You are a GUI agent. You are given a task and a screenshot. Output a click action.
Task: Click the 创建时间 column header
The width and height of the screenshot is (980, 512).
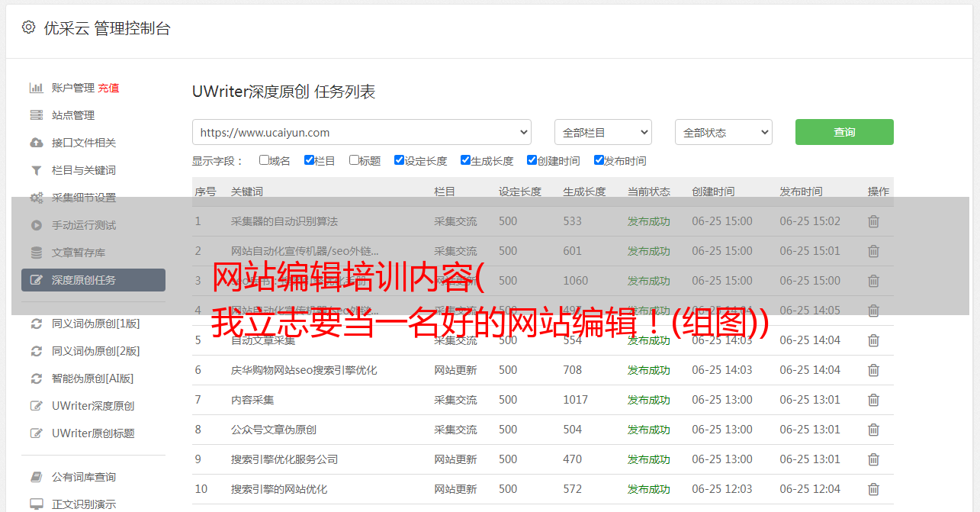[x=713, y=192]
